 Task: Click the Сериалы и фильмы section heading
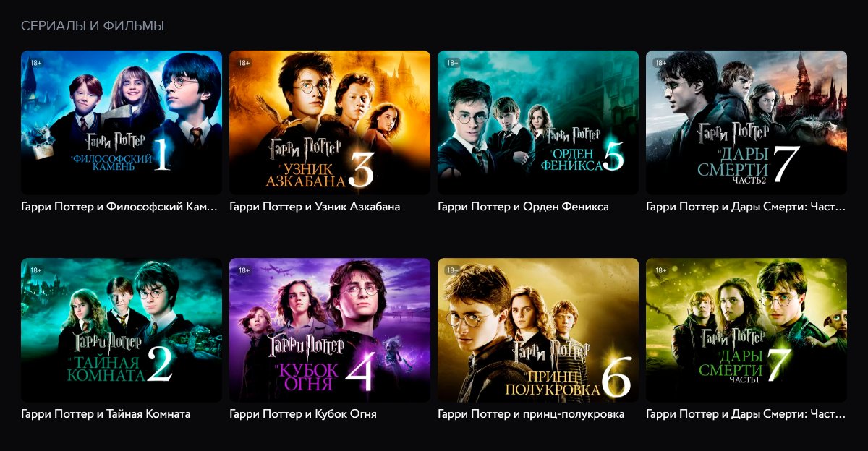(93, 26)
